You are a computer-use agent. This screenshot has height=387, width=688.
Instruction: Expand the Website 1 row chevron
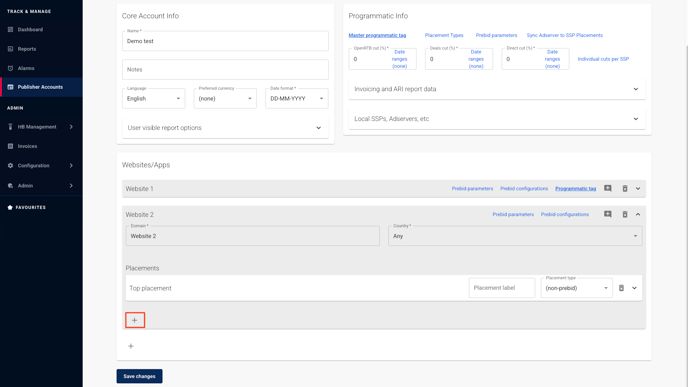click(x=638, y=189)
